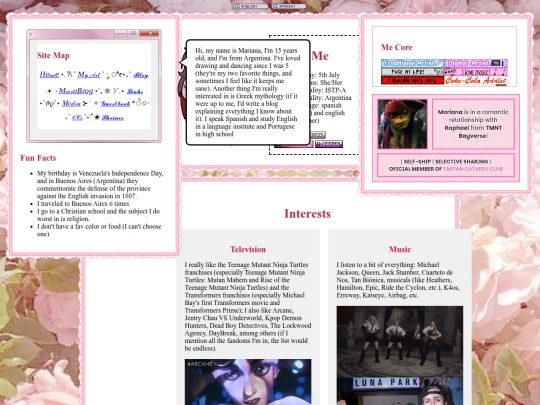Open the Raphael TMNT portrait image
This screenshot has height=405, width=540.
[x=402, y=124]
